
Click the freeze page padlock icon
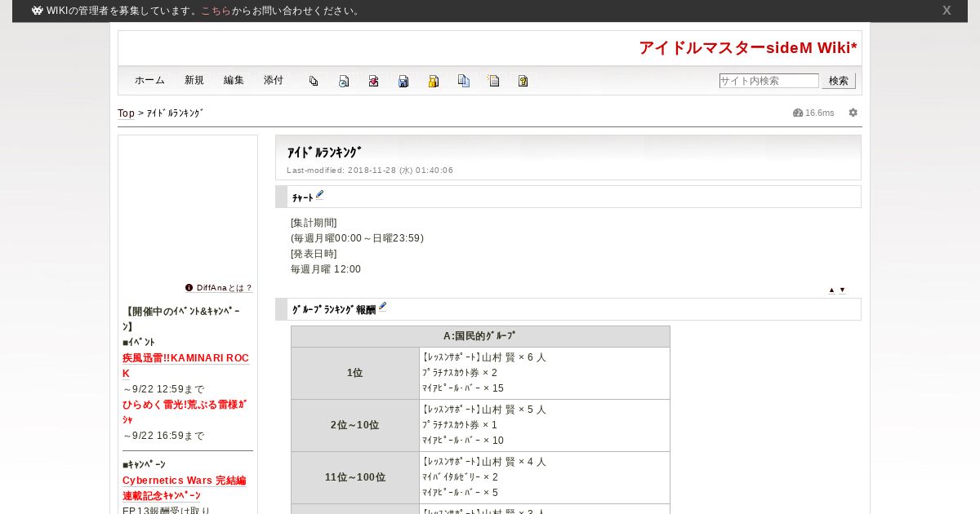[434, 81]
